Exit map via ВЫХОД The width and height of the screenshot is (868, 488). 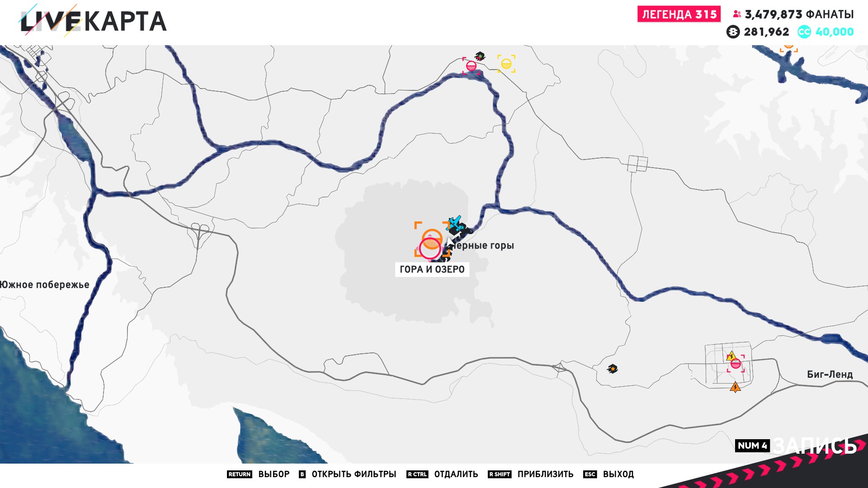[x=618, y=474]
